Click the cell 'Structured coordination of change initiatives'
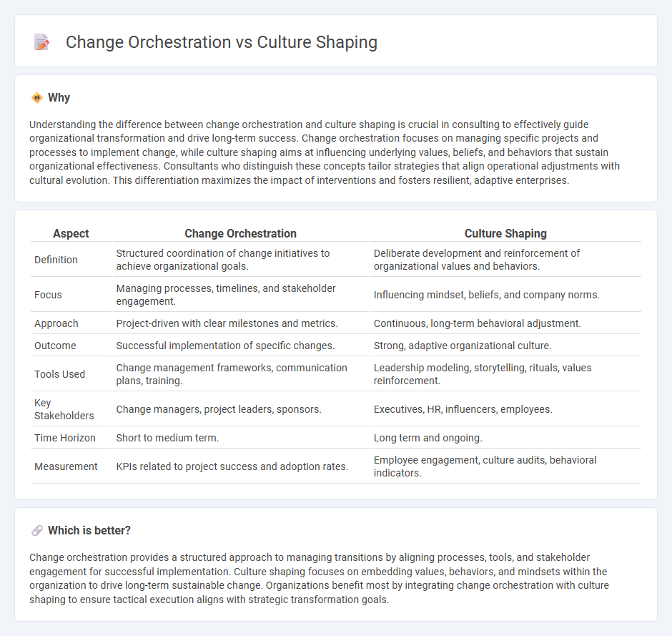 point(240,260)
